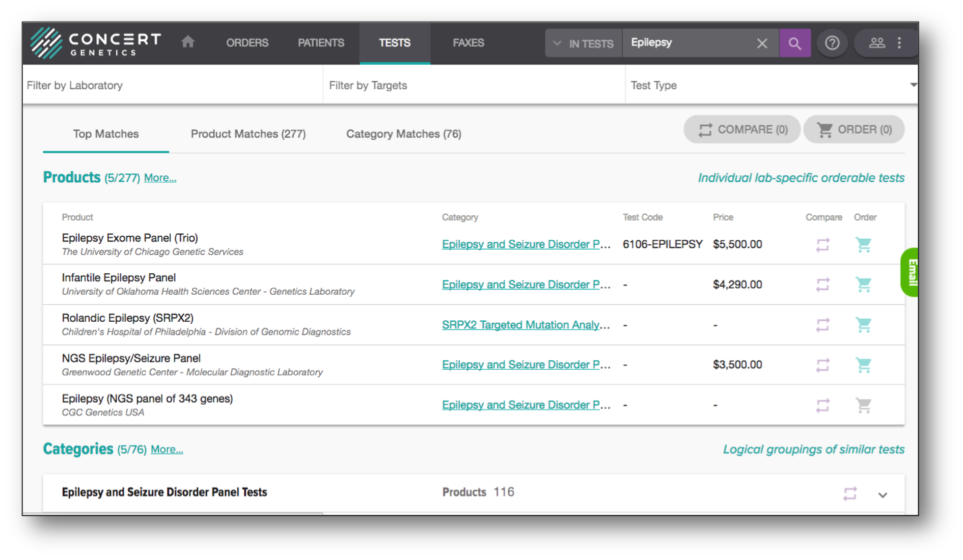Switch to Category Matches (76) tab
Screen dimensions: 963x560
(x=404, y=134)
